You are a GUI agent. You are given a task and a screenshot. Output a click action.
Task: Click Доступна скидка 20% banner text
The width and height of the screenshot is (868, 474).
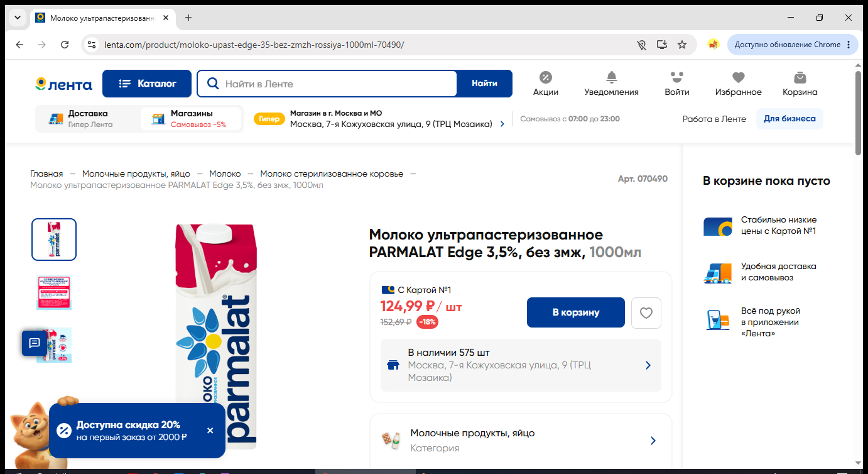point(128,425)
